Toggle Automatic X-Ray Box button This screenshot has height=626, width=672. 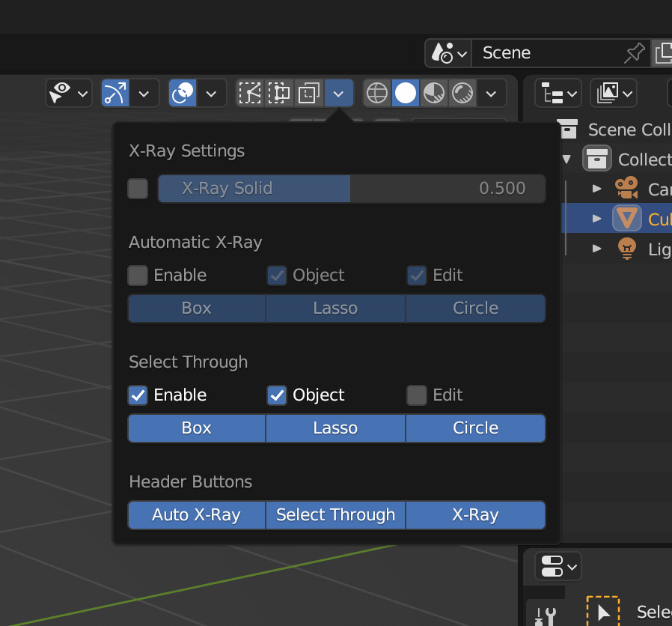[x=197, y=309]
